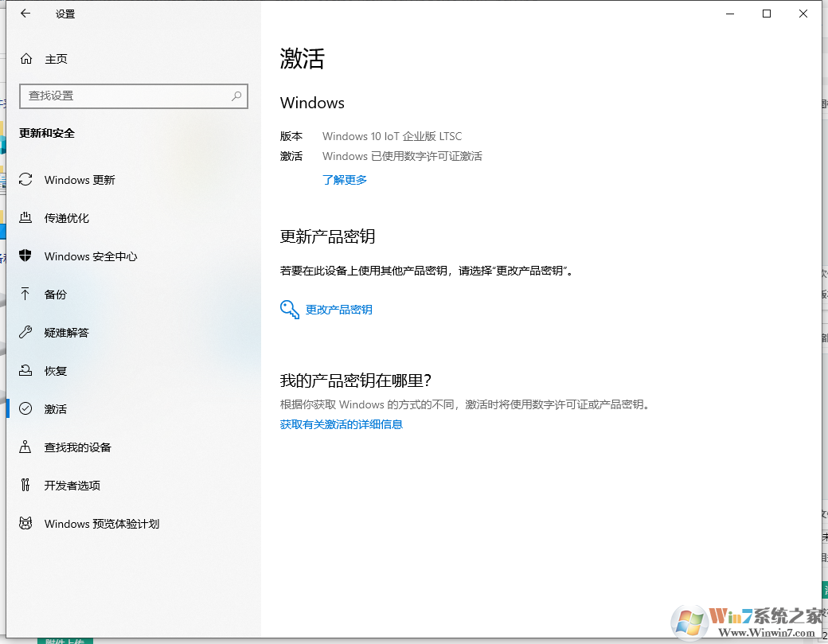Open Windows 更新 section
The width and height of the screenshot is (828, 644).
point(80,180)
